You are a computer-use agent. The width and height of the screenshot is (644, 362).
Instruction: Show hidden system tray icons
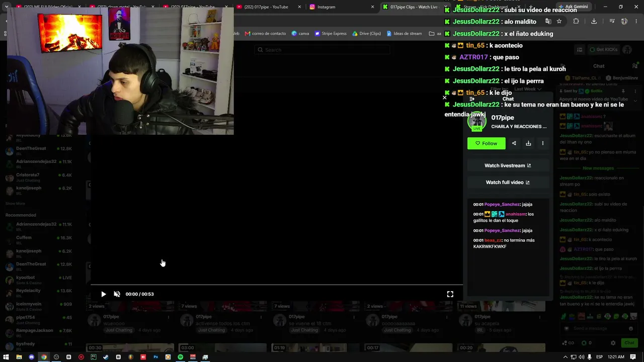566,357
